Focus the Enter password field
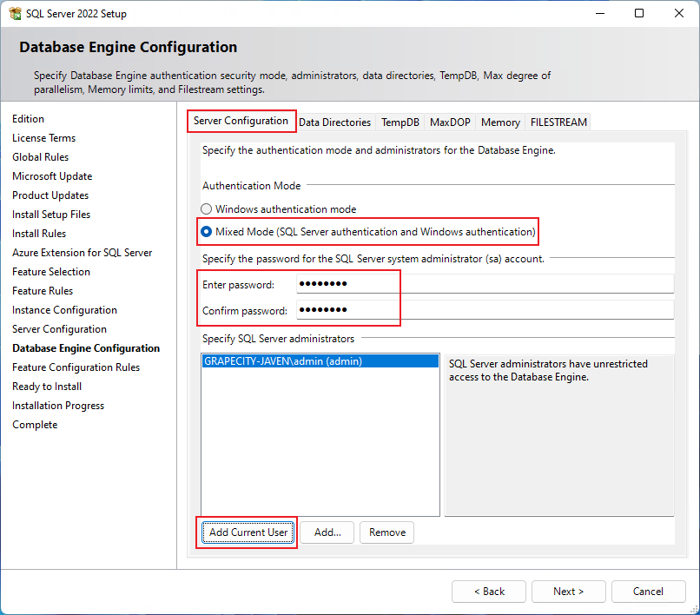Screen dimensions: 700x615 pos(485,284)
